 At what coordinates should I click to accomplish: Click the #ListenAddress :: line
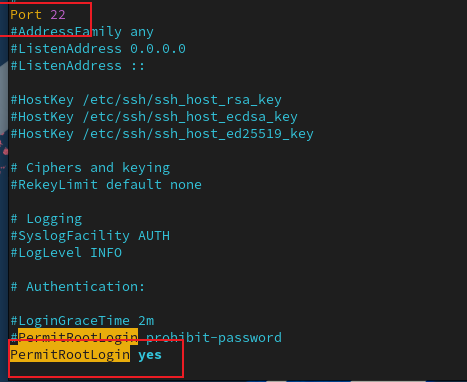[78, 66]
